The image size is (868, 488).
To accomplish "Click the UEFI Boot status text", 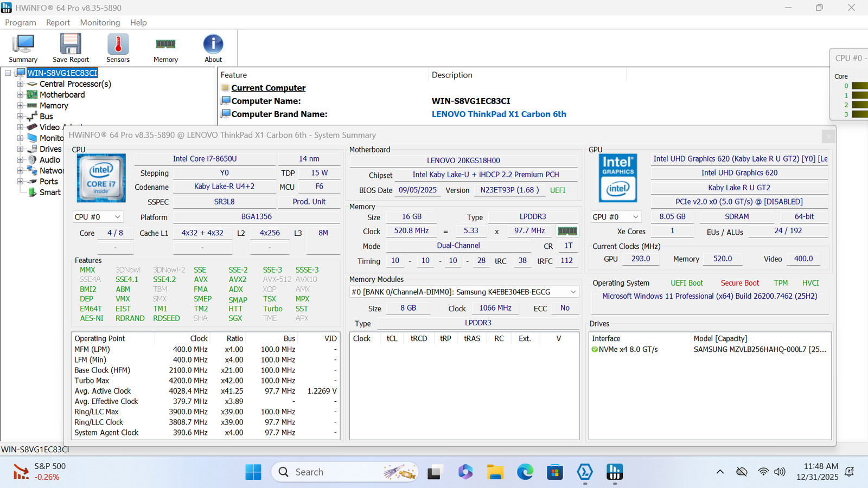I will [687, 283].
